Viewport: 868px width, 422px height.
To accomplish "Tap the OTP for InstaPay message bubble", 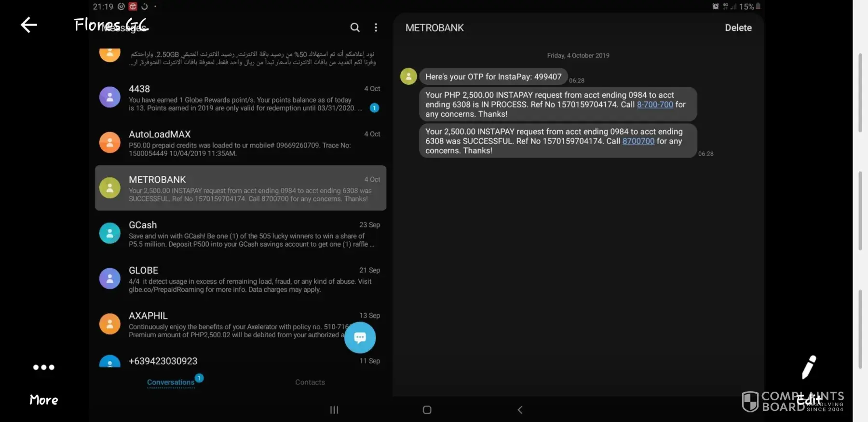I will pos(493,77).
